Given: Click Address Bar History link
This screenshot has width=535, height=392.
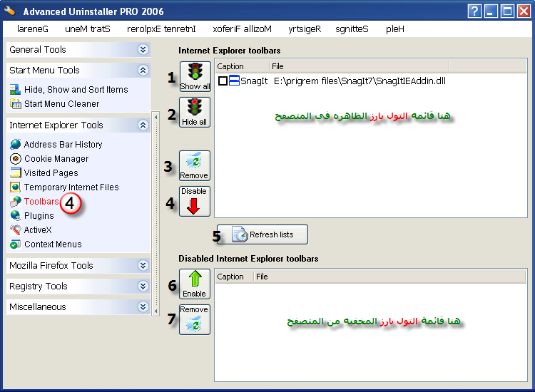Looking at the screenshot, I should point(63,145).
